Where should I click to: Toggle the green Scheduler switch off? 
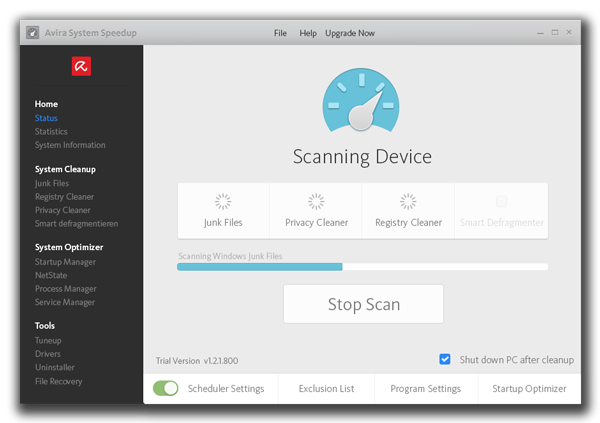(166, 388)
